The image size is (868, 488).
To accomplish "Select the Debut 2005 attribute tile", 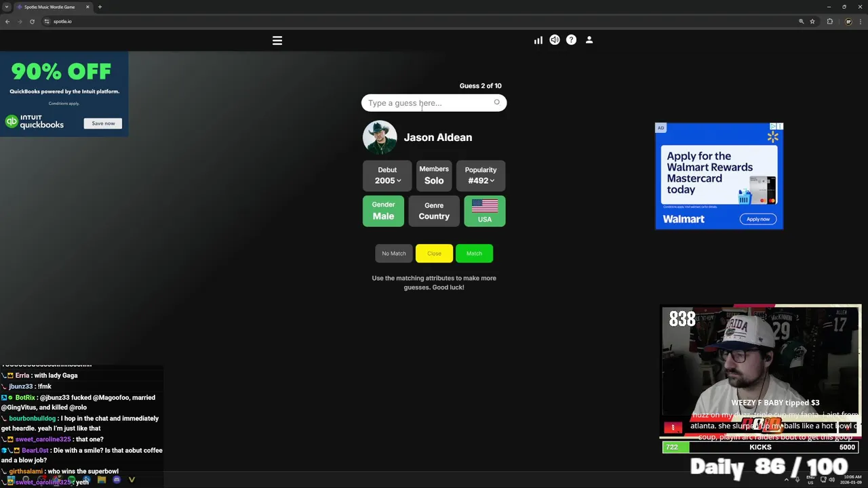I will [387, 176].
